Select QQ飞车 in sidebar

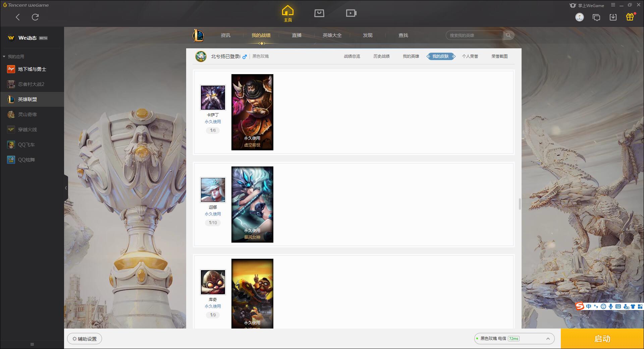32,145
